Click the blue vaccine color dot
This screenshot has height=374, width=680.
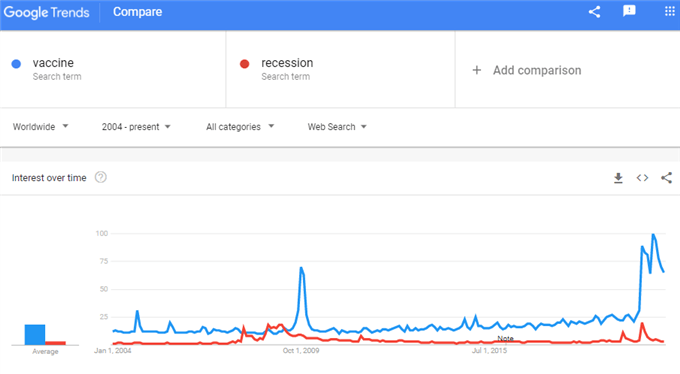(x=16, y=64)
